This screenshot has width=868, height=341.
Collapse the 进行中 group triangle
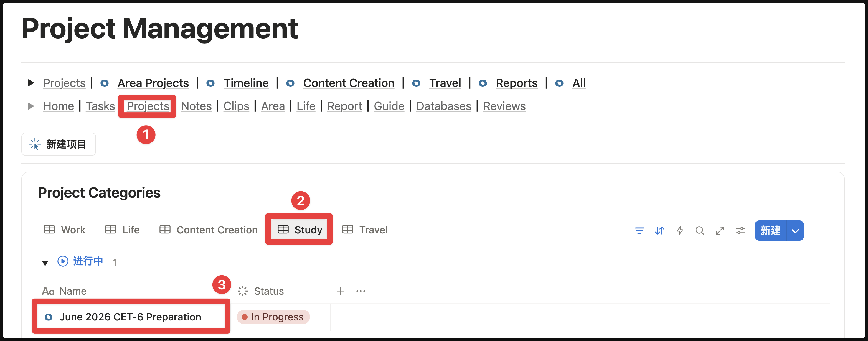point(45,263)
